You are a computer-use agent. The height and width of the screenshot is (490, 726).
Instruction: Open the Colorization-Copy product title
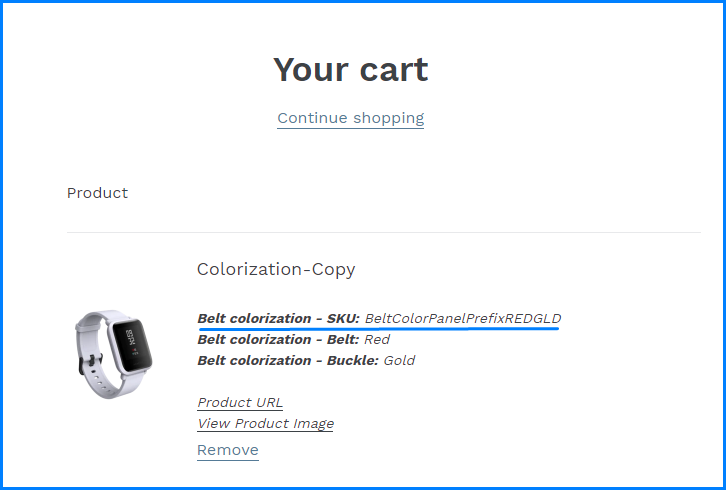pos(276,269)
